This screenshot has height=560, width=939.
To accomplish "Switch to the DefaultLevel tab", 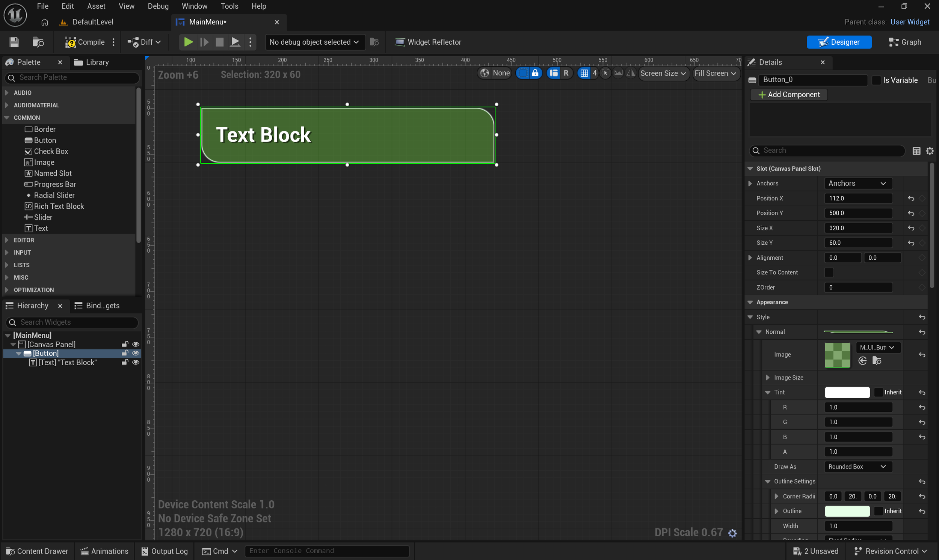I will (x=87, y=22).
